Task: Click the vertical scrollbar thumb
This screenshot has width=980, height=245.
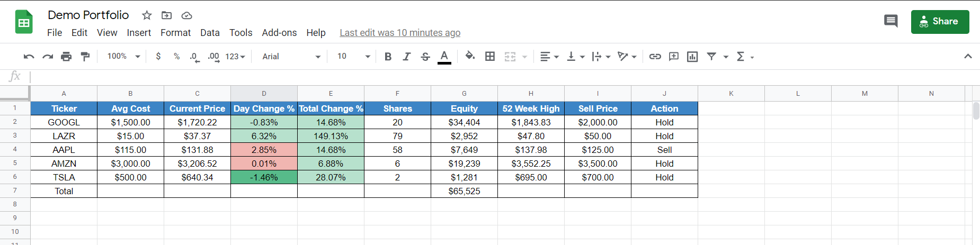Action: point(976,111)
